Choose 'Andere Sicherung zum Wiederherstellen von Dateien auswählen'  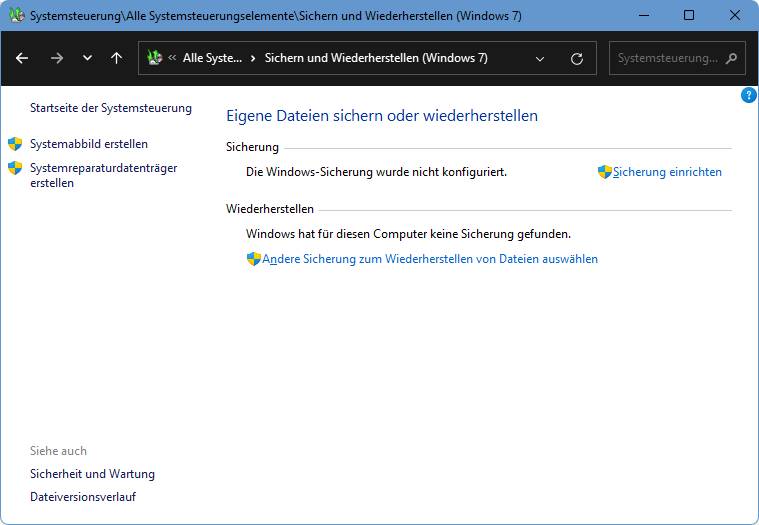point(430,259)
